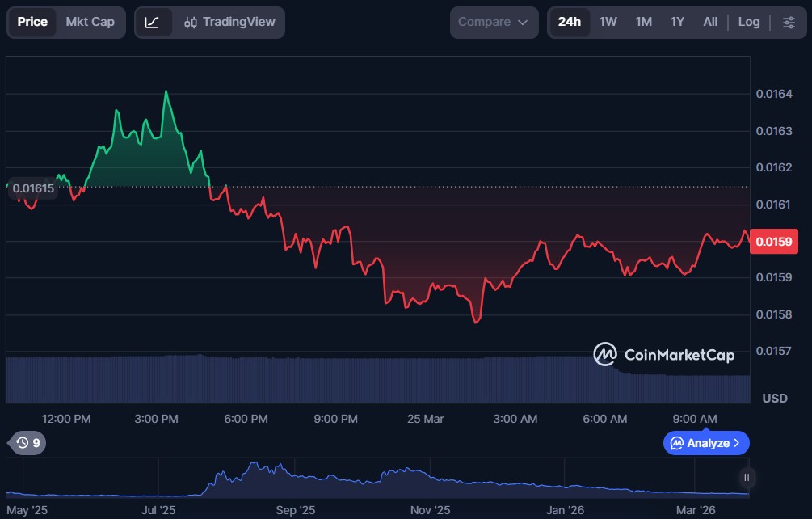Switch chart to Mkt Cap view
The width and height of the screenshot is (812, 519).
pos(90,22)
